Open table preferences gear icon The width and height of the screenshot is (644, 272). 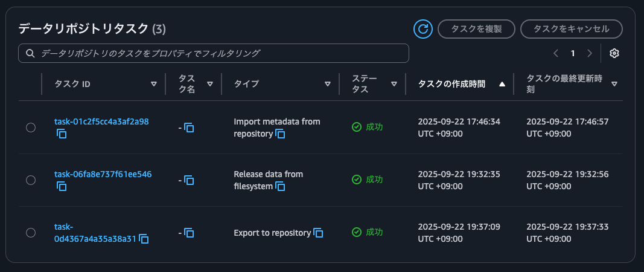coord(614,53)
